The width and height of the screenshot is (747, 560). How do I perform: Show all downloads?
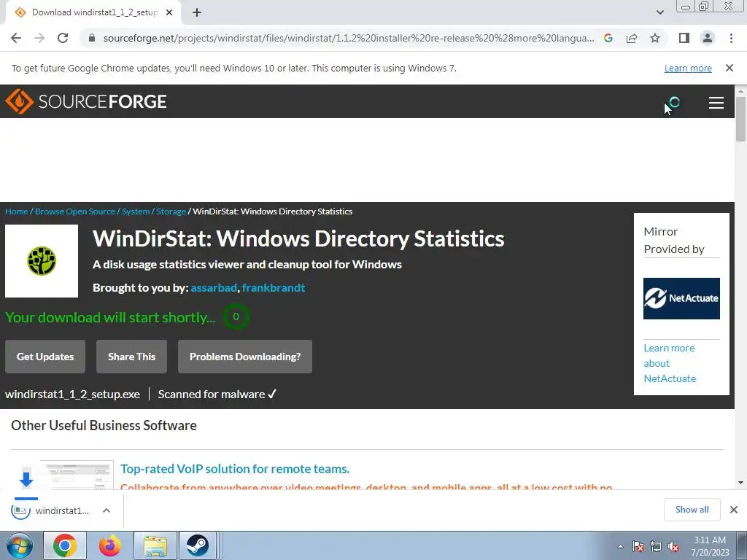tap(692, 510)
